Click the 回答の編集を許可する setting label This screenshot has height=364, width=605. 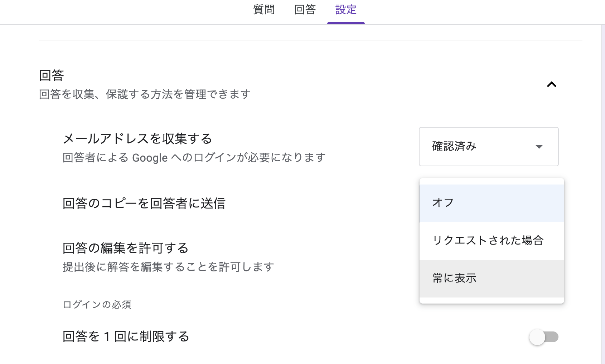click(126, 248)
